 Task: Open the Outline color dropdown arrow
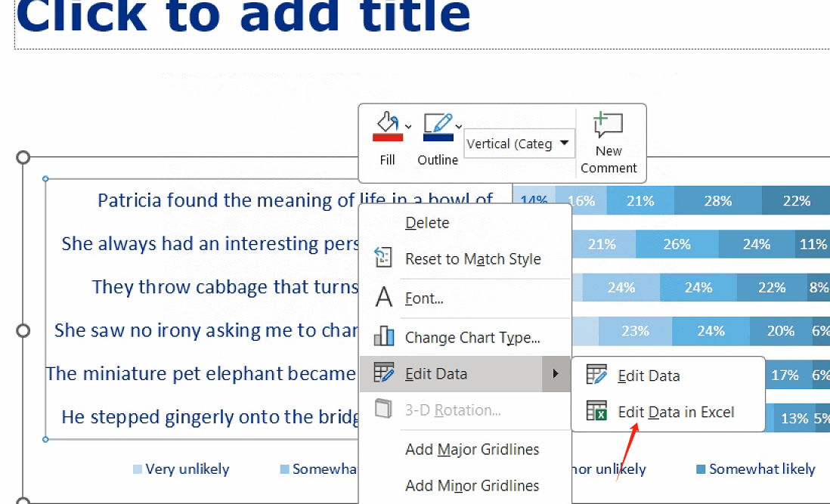pos(459,126)
